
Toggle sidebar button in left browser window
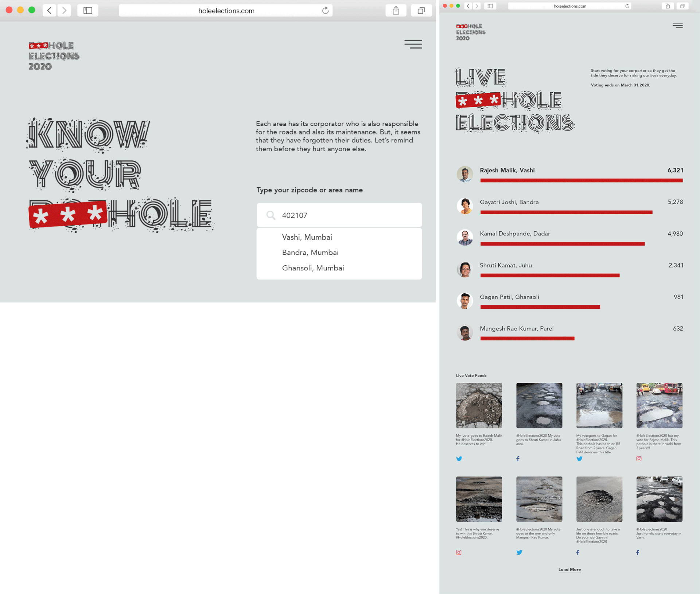point(87,11)
